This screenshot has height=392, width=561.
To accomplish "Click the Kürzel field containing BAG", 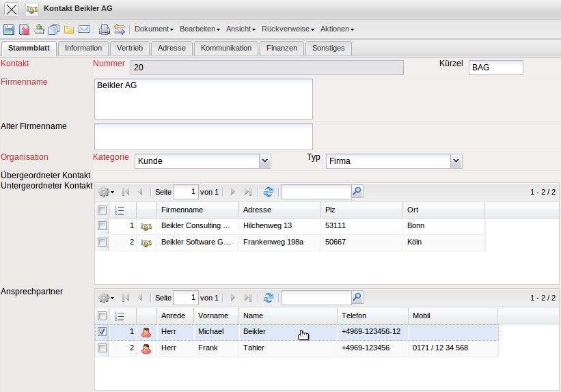I will [495, 68].
